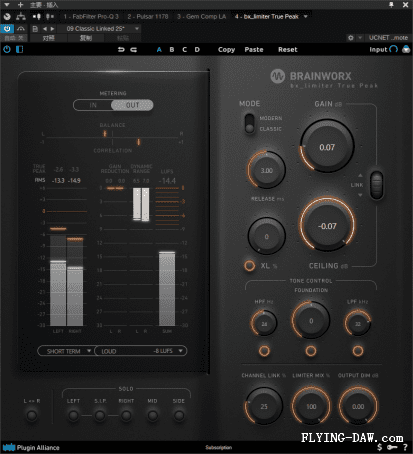Select settings bank A

159,50
